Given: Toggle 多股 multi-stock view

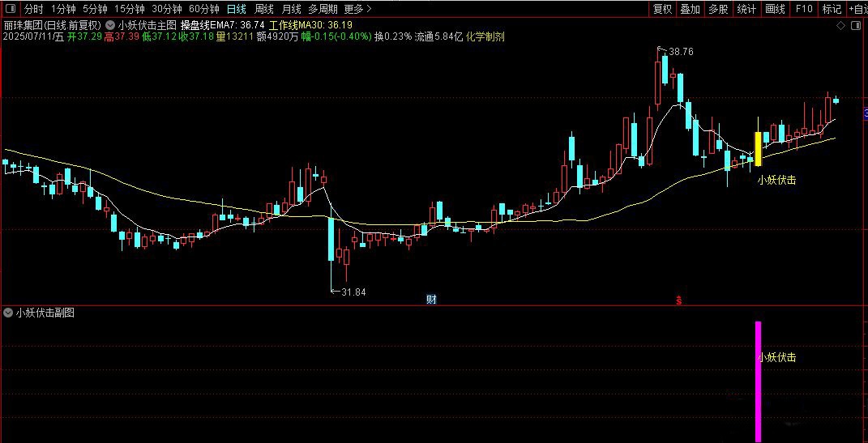Looking at the screenshot, I should pos(719,9).
